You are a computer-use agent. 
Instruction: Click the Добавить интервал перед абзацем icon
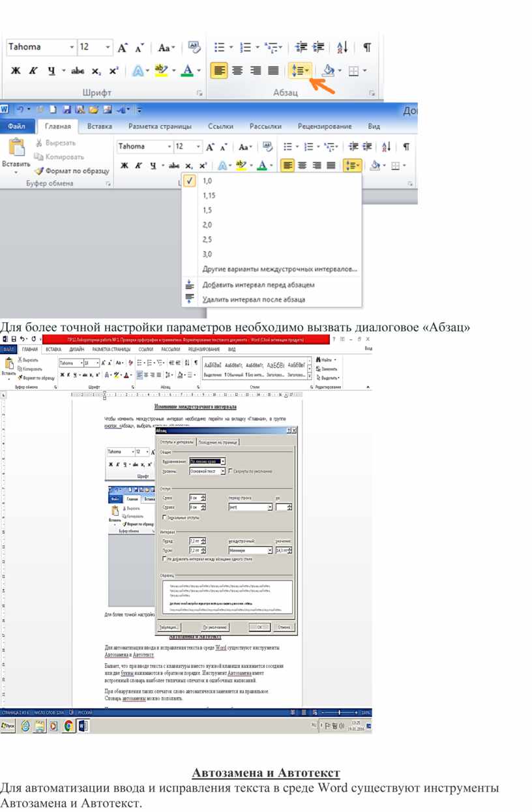pos(190,285)
